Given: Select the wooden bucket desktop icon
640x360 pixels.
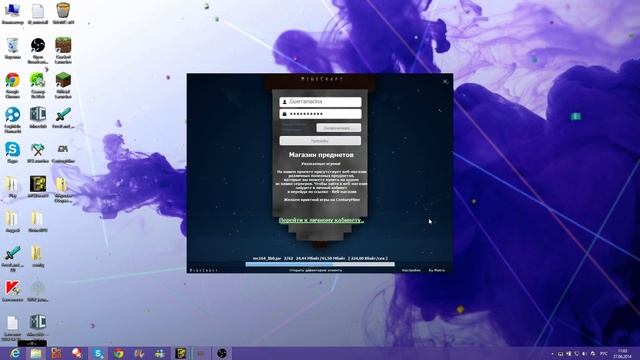Looking at the screenshot, I should click(x=63, y=13).
